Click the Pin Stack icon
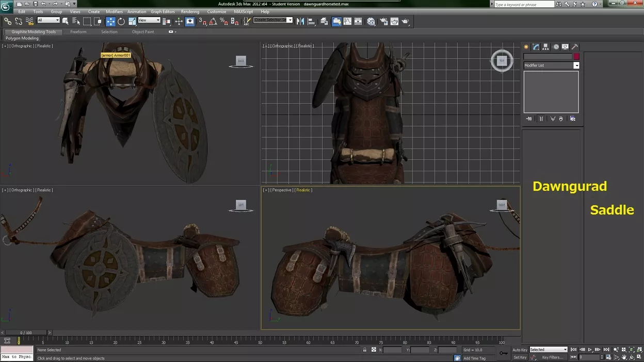Screen dimensions: 644x362 (x=529, y=119)
